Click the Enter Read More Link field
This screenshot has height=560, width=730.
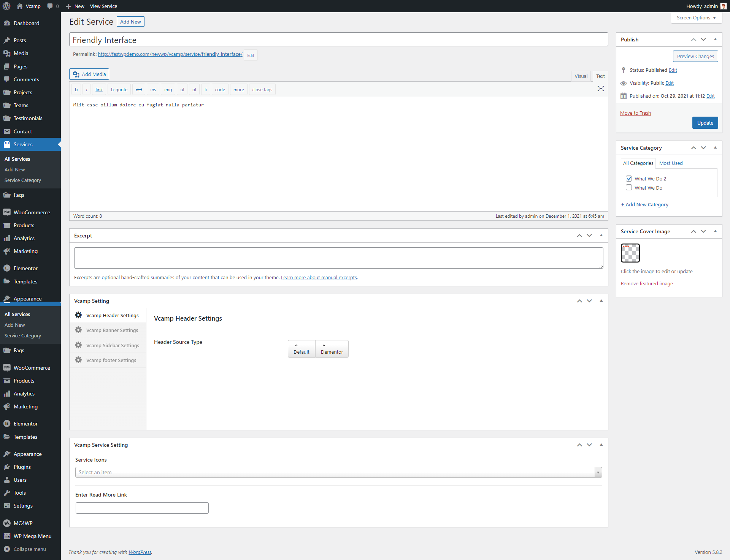[142, 508]
